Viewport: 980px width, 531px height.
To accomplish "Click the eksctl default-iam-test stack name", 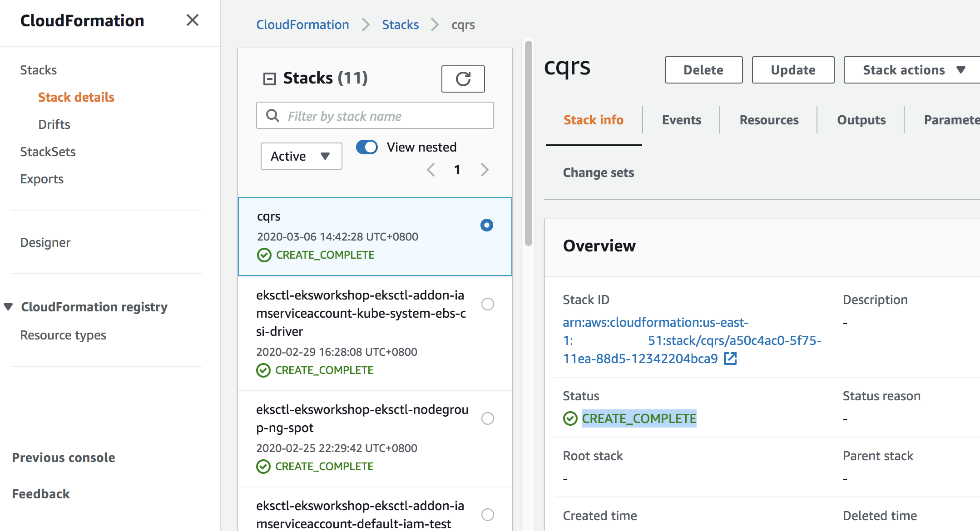I will click(x=360, y=515).
